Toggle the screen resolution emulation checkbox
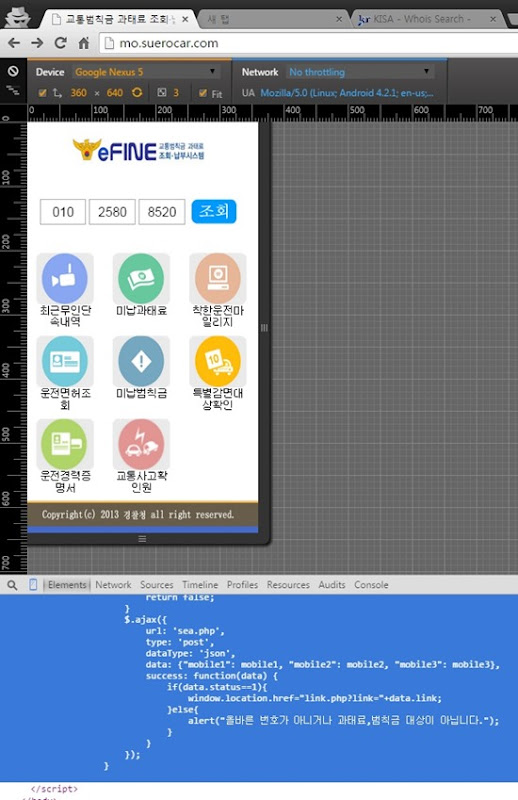 (43, 93)
